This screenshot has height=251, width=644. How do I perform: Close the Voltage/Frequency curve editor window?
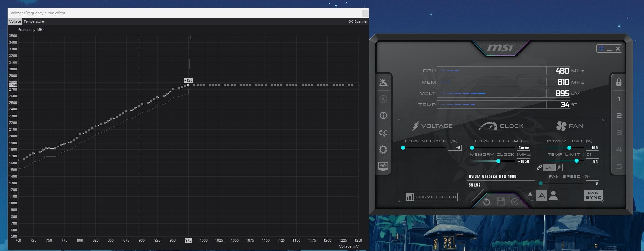click(365, 13)
